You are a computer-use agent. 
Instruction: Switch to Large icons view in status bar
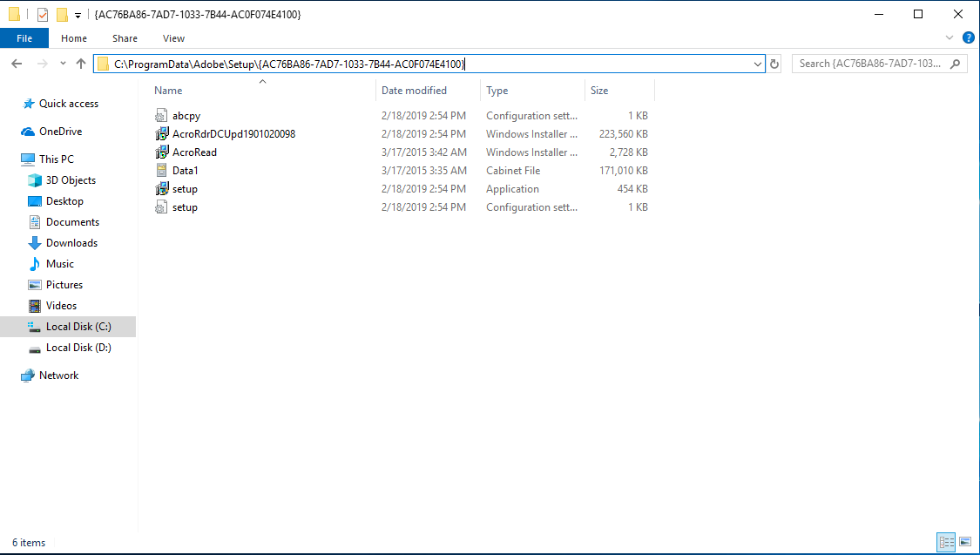(x=967, y=543)
